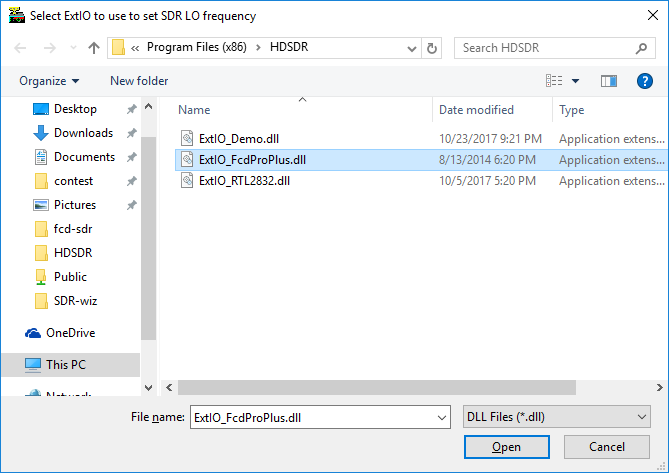Screen dimensions: 669x473
Task: Click the horizontal scrollbar thumb
Action: (x=377, y=387)
